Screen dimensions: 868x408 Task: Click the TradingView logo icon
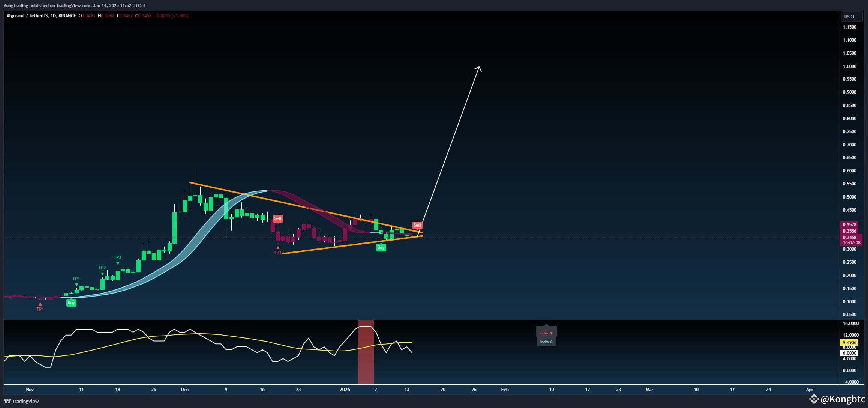click(7, 401)
